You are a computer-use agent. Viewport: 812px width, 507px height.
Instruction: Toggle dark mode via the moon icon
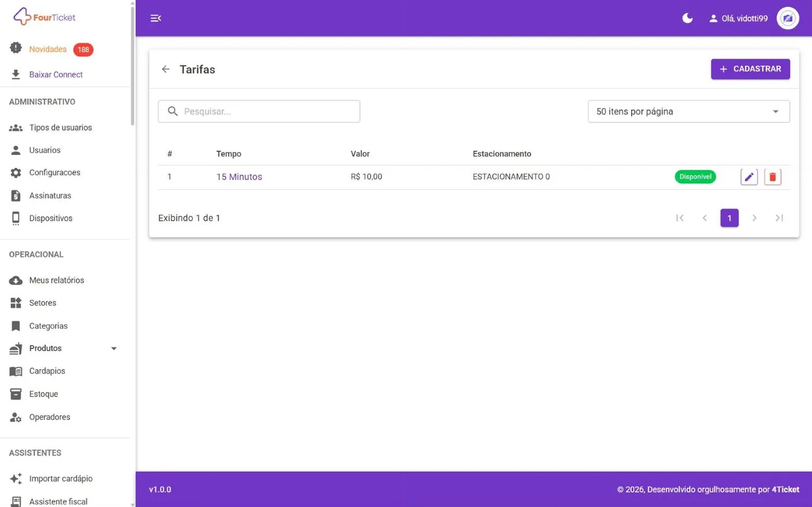point(687,18)
